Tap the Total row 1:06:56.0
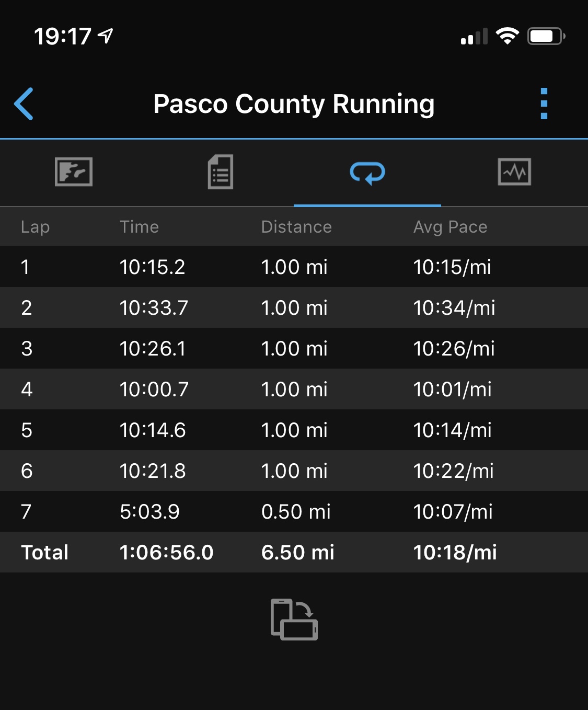 (x=166, y=553)
